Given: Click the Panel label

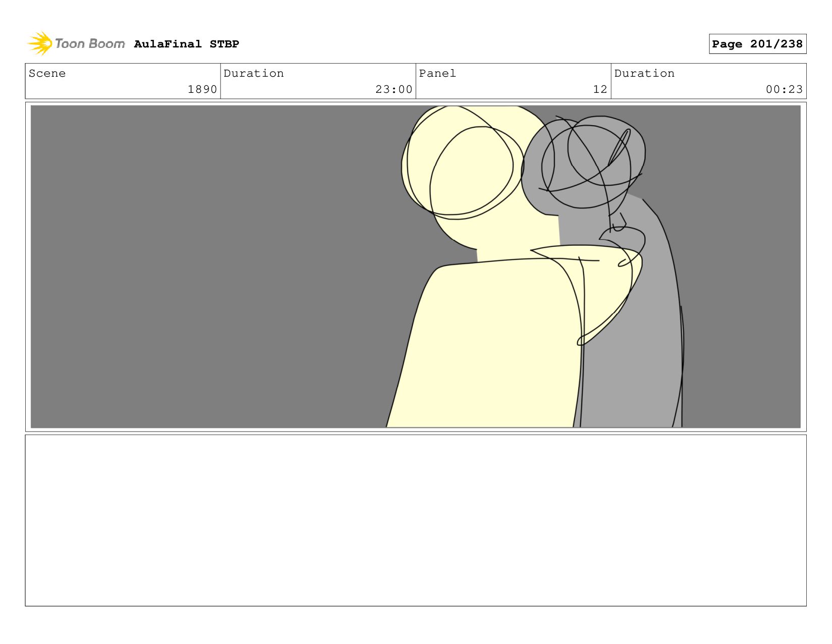Looking at the screenshot, I should 437,73.
